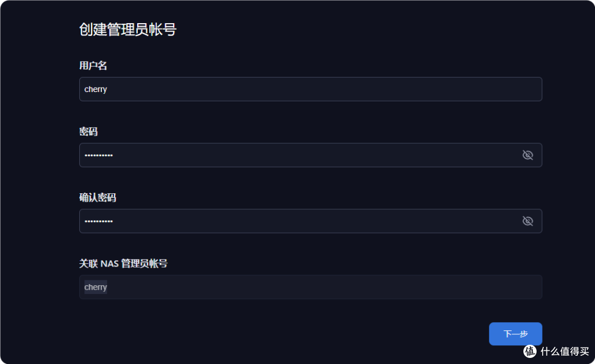This screenshot has height=364, width=595.
Task: Select the highlighted cherry account chip
Action: 95,287
